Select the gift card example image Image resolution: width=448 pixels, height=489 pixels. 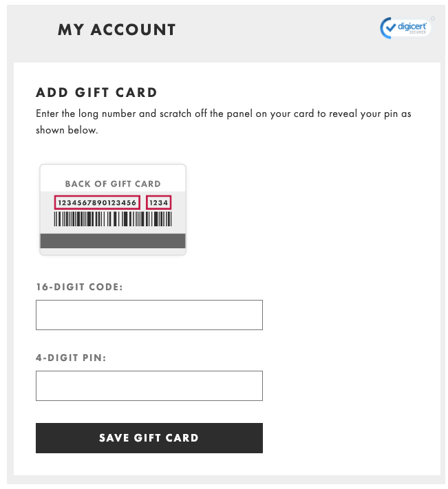[113, 210]
